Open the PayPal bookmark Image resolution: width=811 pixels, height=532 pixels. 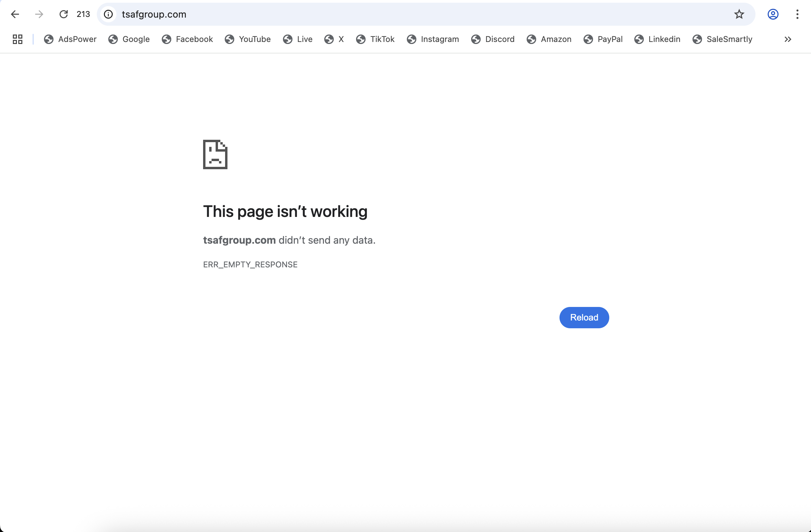[x=603, y=39]
